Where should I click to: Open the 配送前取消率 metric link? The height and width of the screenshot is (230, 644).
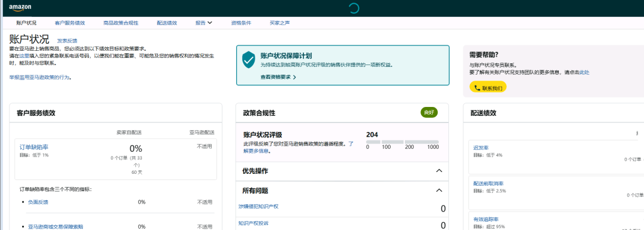click(x=488, y=183)
